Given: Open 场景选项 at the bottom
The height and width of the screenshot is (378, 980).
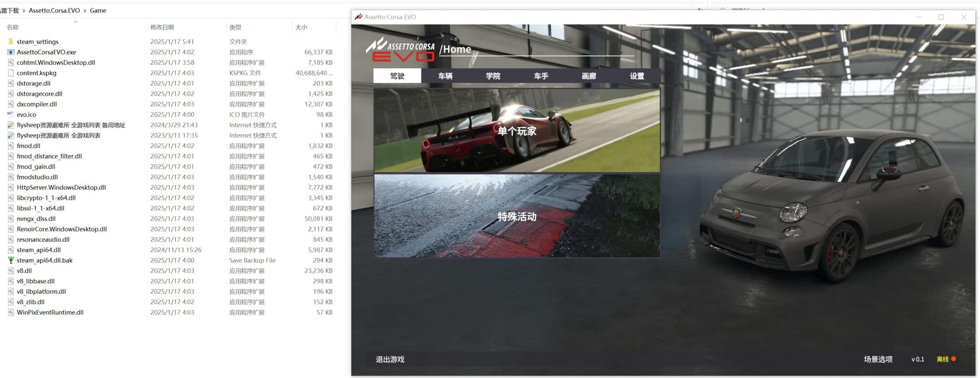Looking at the screenshot, I should 878,359.
